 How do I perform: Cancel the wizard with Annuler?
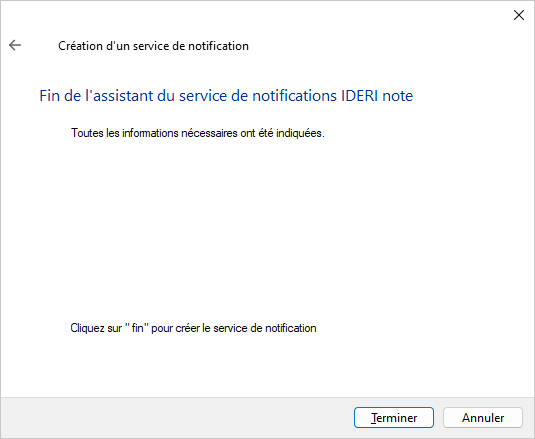pos(483,418)
